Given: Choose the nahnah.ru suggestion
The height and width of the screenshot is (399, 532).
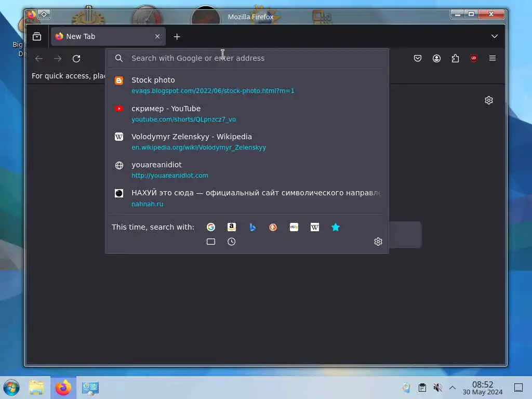Looking at the screenshot, I should click(247, 198).
